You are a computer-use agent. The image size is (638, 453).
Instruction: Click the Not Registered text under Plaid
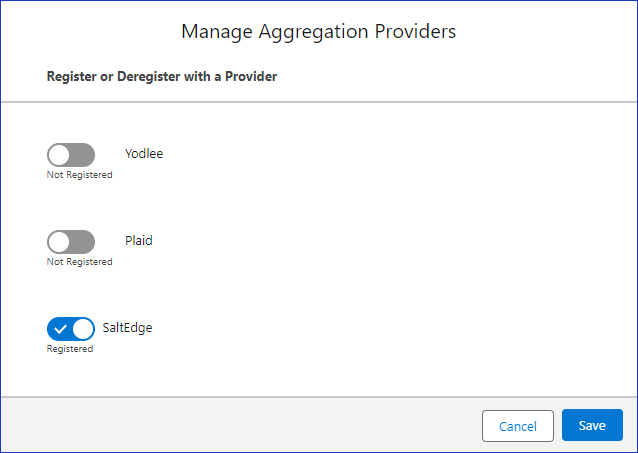[x=79, y=262]
